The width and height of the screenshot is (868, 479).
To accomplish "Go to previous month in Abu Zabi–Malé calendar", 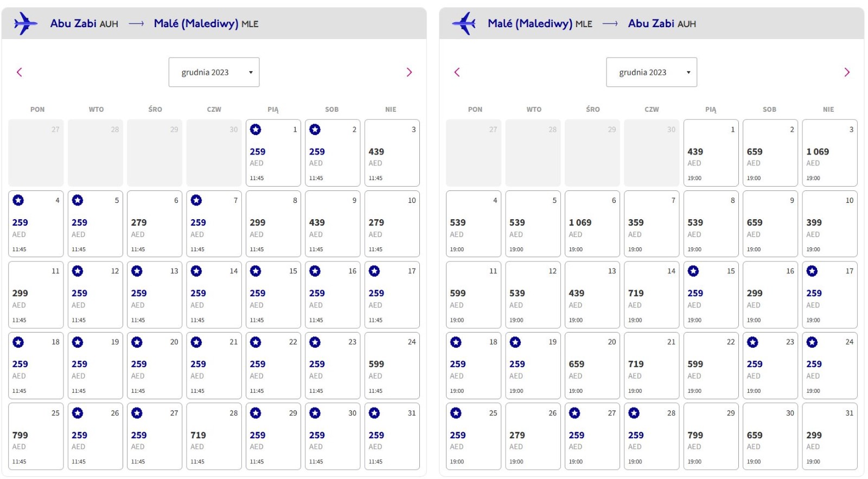I will pos(20,72).
